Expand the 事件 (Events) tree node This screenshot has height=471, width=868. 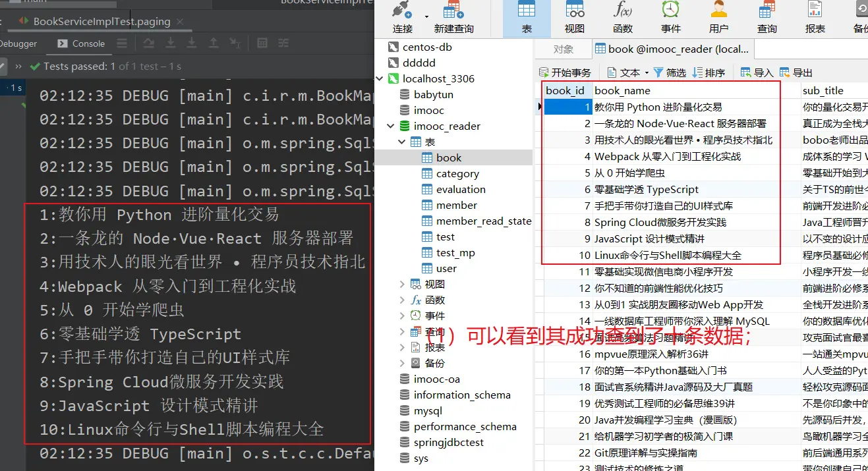pos(402,316)
